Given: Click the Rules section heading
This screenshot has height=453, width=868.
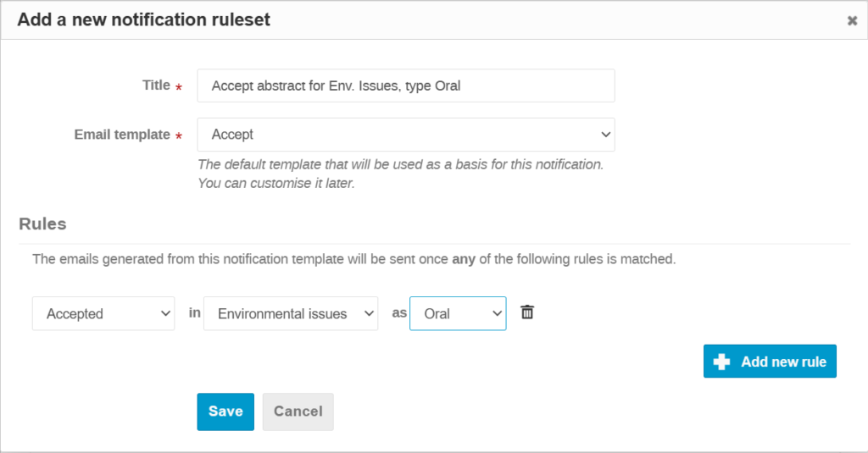Looking at the screenshot, I should pyautogui.click(x=42, y=224).
